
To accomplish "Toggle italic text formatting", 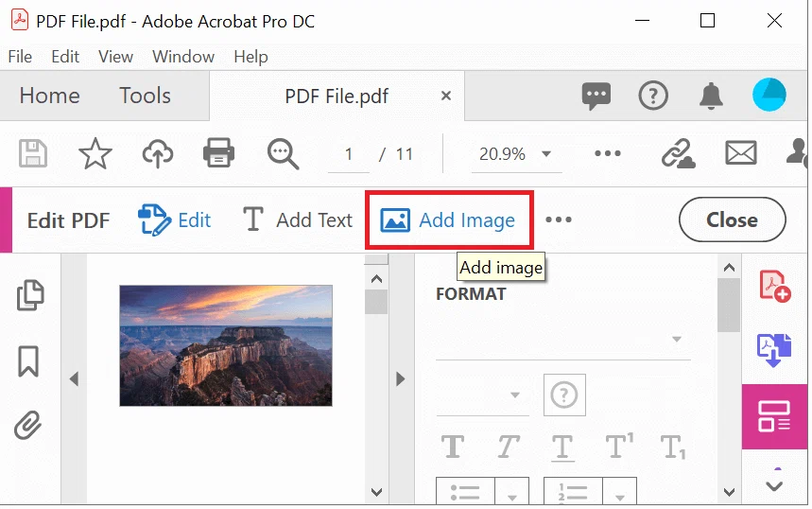I will click(x=508, y=447).
